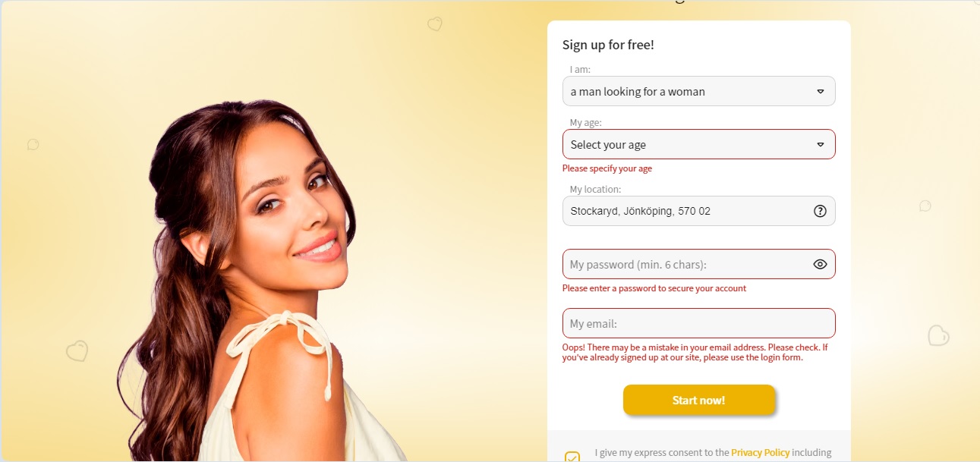Open the 'I am' gender preference dropdown
This screenshot has height=462, width=980.
pyautogui.click(x=698, y=91)
